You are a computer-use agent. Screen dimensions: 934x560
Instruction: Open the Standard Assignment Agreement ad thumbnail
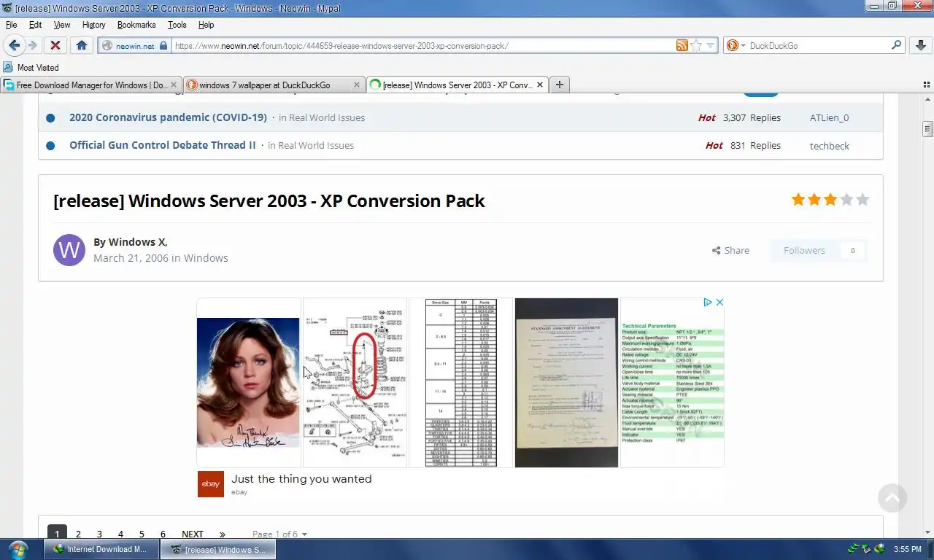pos(566,382)
